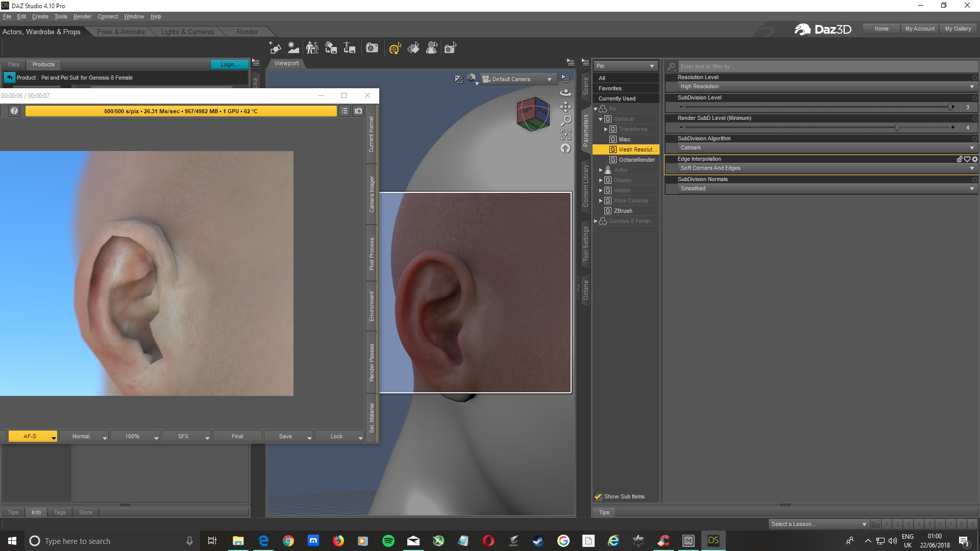Screen dimensions: 980x551
Task: Toggle the Show Sub Items checkbox
Action: click(x=598, y=496)
